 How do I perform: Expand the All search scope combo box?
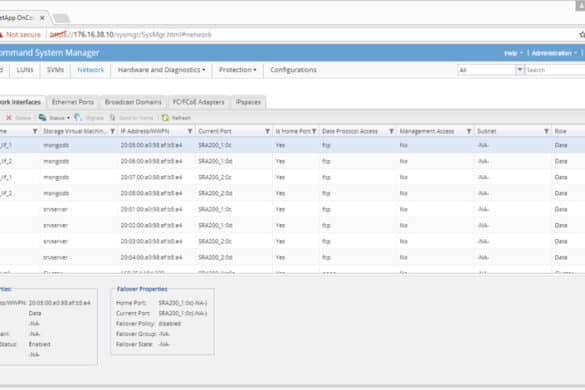519,70
